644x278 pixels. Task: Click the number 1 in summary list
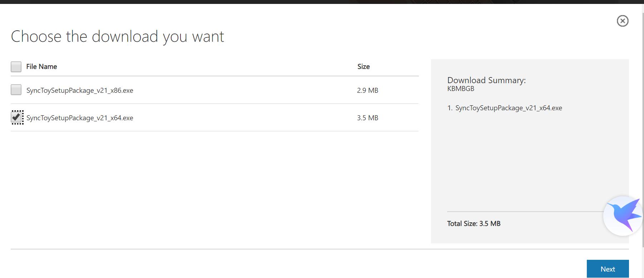450,108
